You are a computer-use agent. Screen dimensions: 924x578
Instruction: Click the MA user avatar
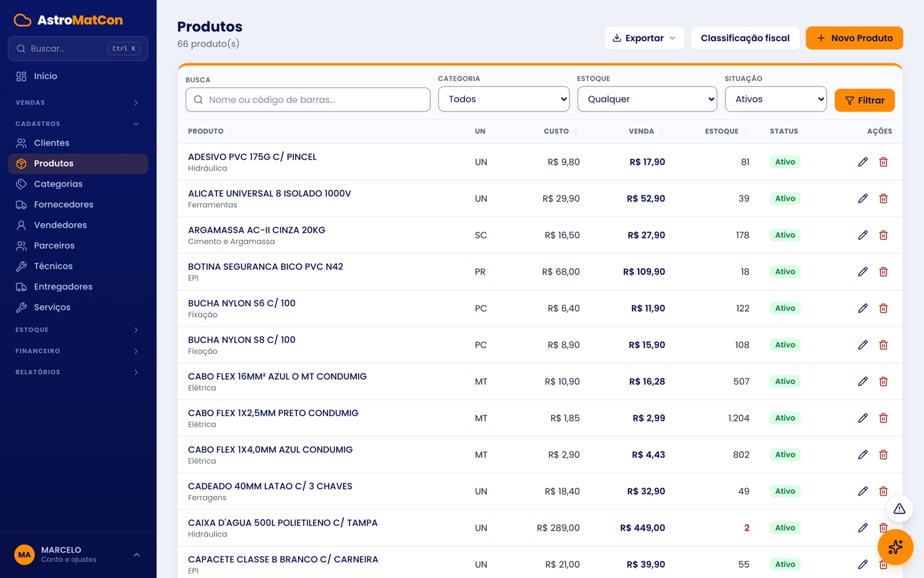pyautogui.click(x=24, y=555)
